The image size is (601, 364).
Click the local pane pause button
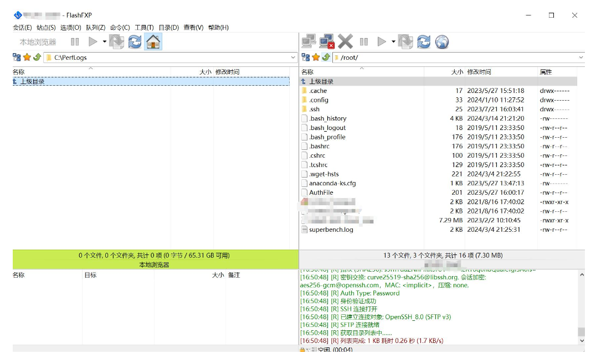coord(75,41)
